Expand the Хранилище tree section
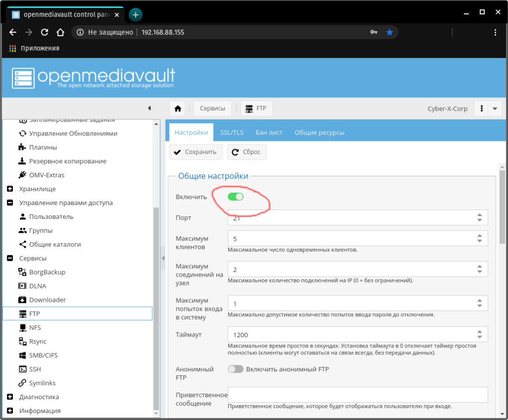 click(x=9, y=189)
